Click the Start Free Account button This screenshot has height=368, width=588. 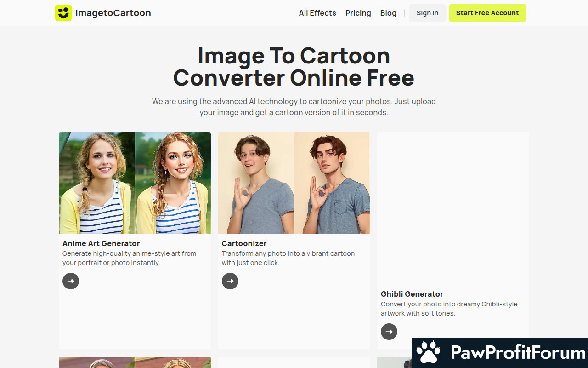[x=487, y=13]
